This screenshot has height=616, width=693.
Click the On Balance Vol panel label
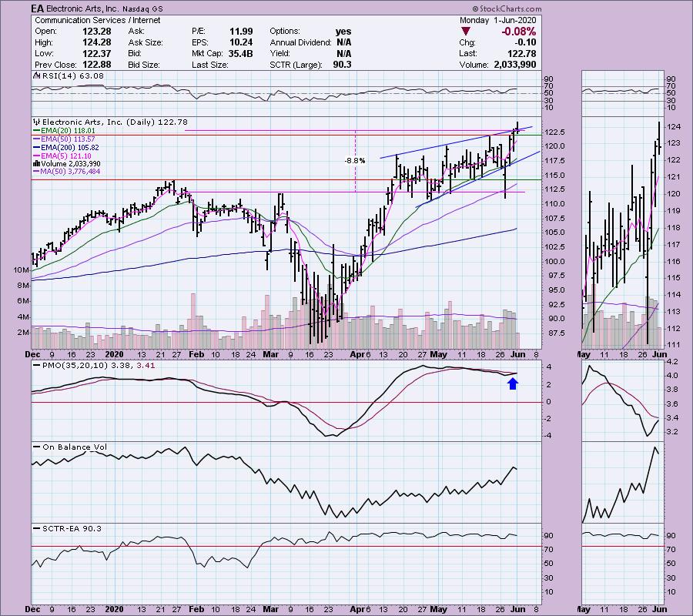pyautogui.click(x=71, y=447)
